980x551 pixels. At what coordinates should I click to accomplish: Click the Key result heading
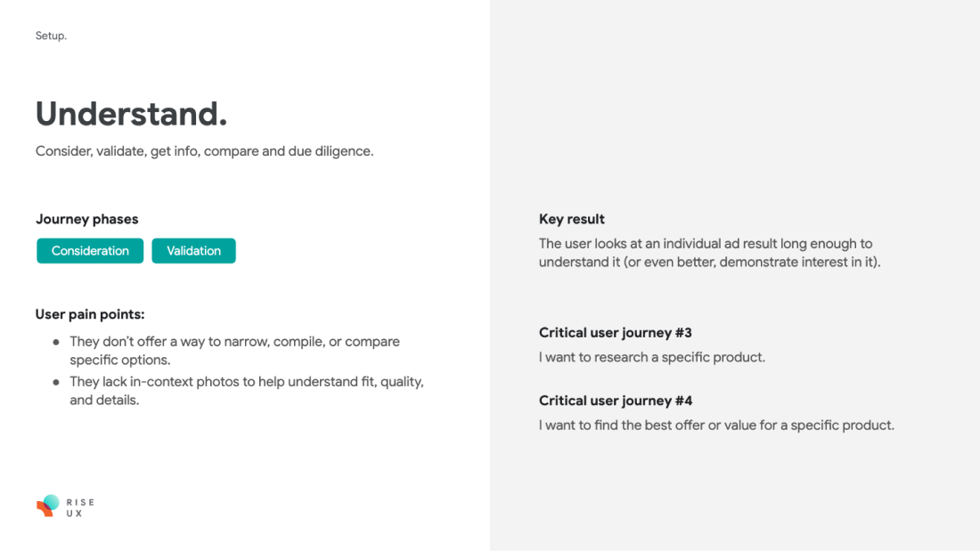coord(572,219)
